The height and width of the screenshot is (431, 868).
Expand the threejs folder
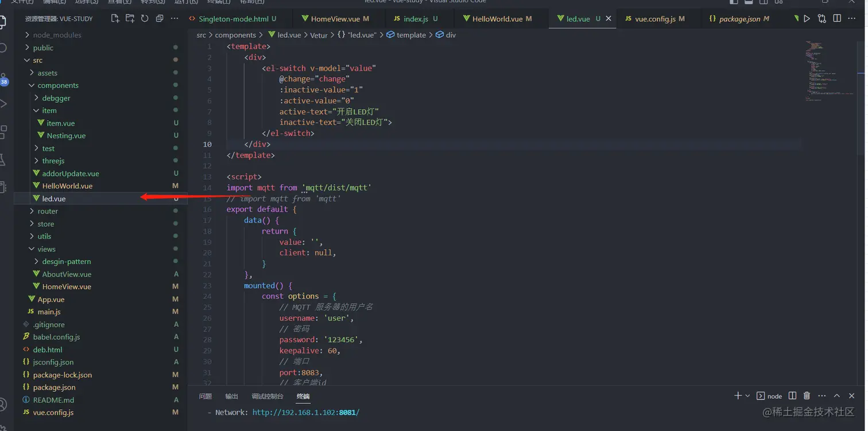click(100, 161)
